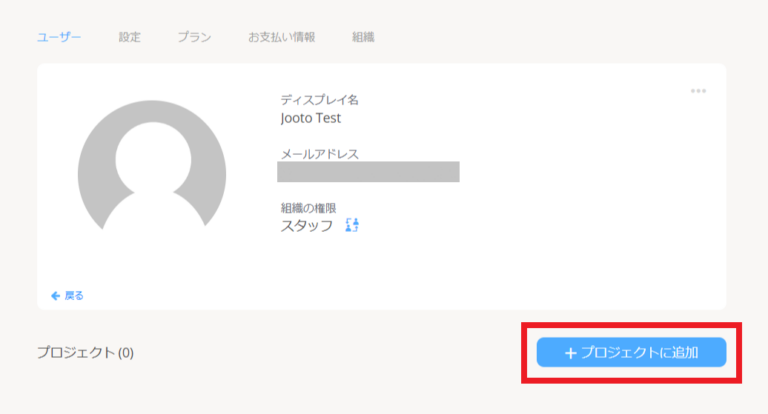768x414 pixels.
Task: Click the user avatar placeholder image
Action: point(152,167)
